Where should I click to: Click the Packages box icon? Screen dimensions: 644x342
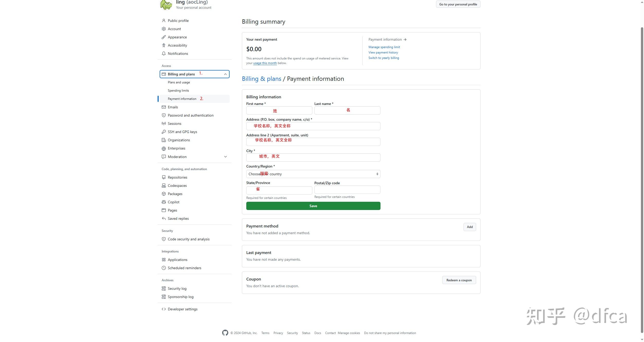click(164, 194)
